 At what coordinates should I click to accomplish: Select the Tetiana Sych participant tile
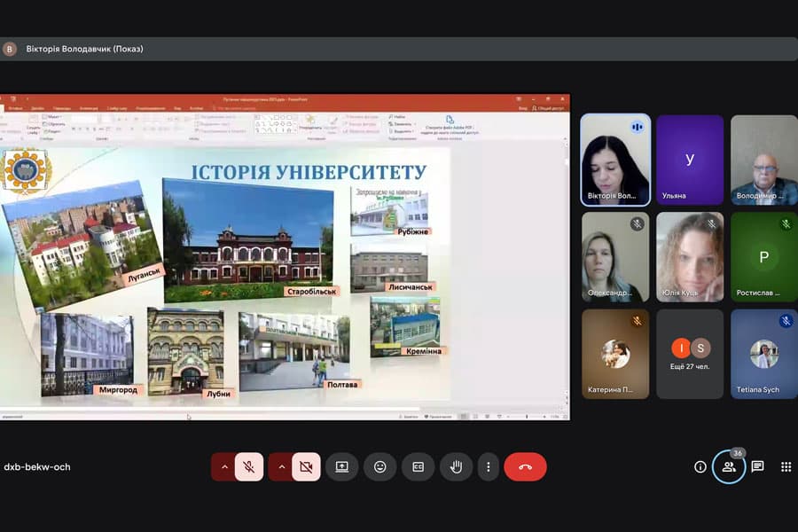[764, 354]
